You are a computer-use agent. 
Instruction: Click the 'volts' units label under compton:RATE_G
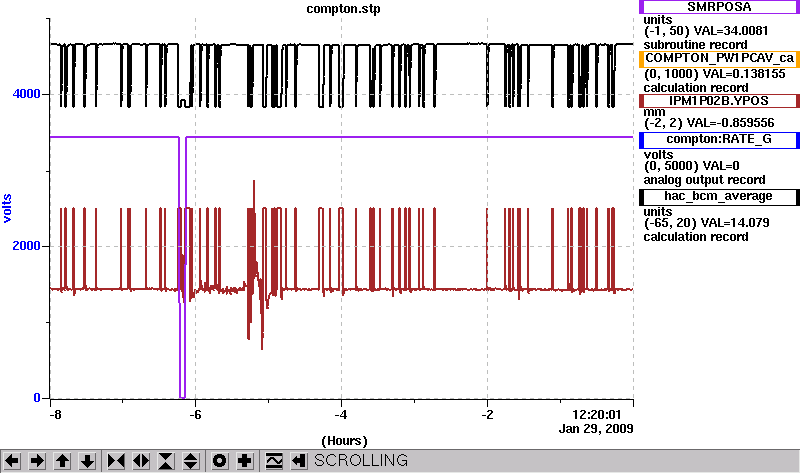(658, 155)
